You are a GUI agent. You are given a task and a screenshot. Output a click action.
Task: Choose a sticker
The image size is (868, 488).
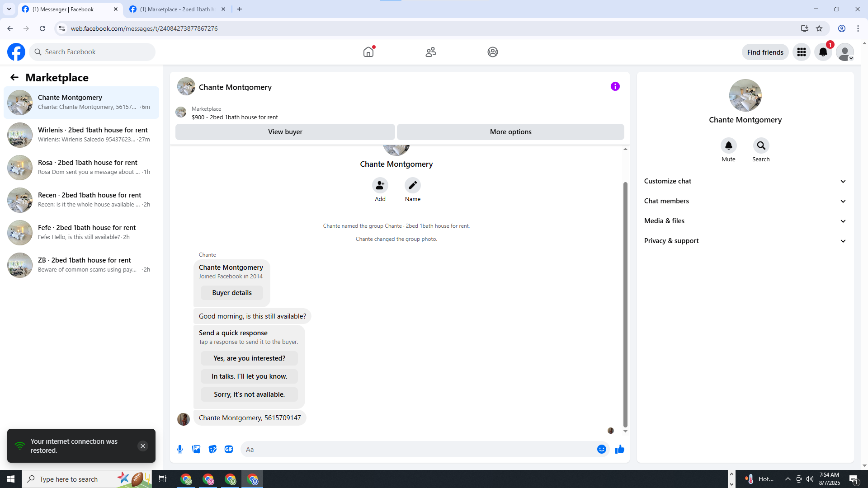click(212, 449)
